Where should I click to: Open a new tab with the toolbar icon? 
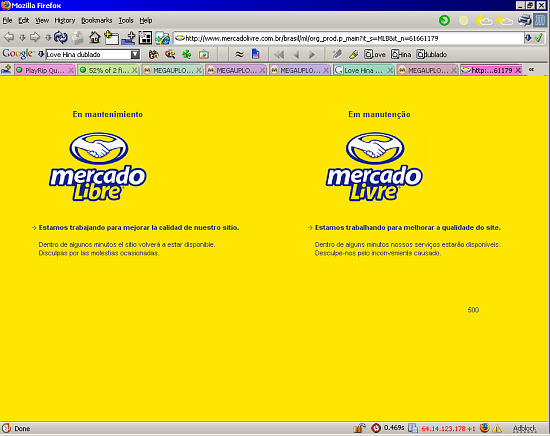[111, 38]
